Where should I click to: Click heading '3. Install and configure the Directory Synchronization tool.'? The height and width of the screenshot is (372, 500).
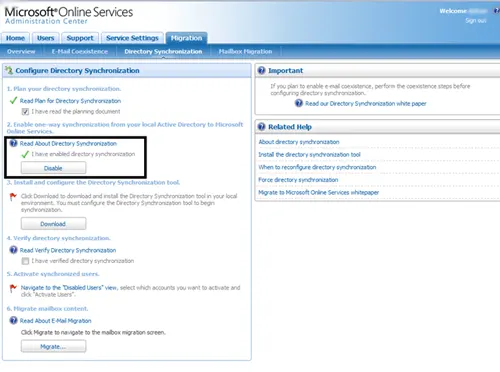pyautogui.click(x=93, y=182)
